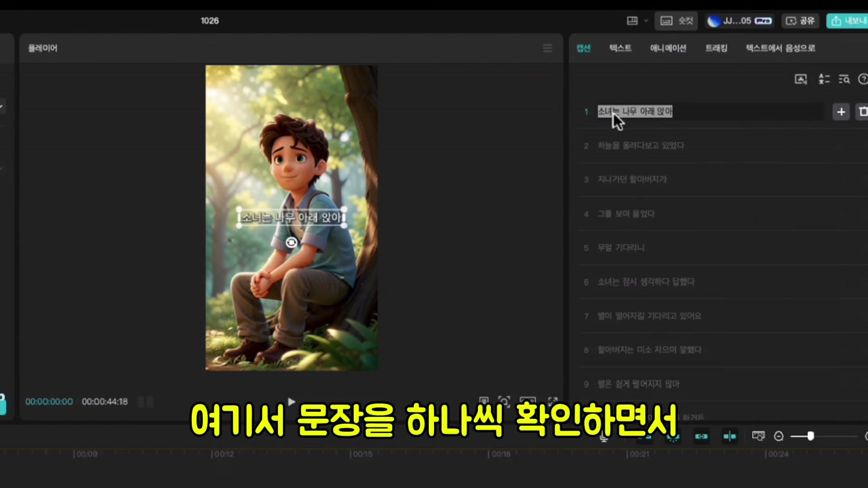Add a caption line with plus button

841,112
